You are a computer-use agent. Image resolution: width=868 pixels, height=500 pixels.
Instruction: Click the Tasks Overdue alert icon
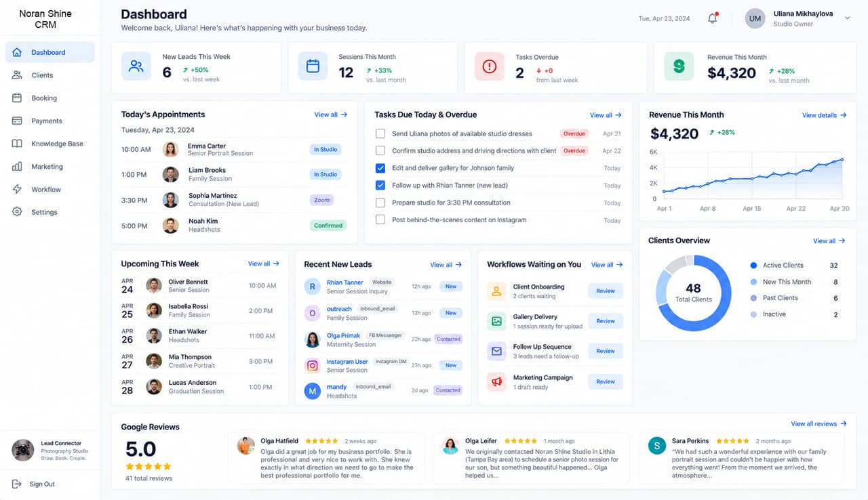489,66
